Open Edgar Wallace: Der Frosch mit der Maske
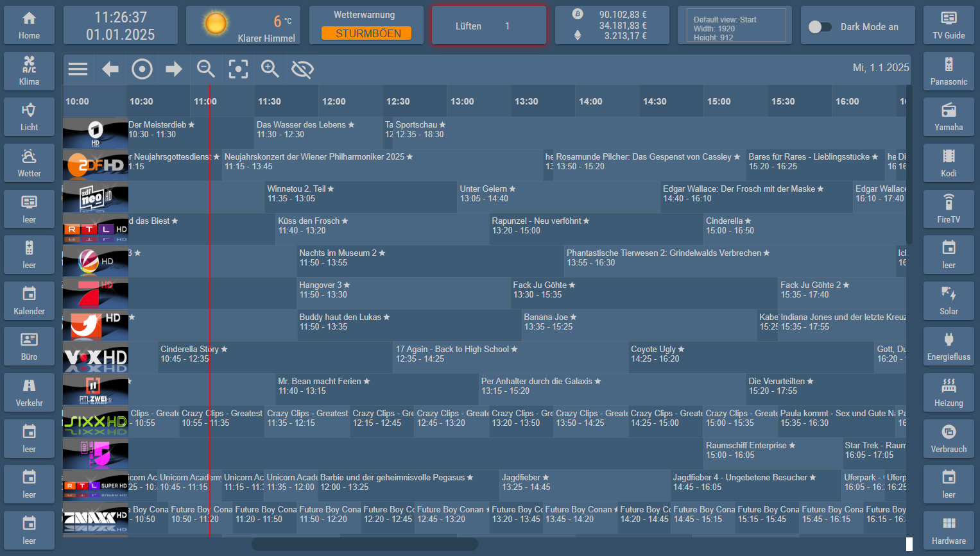 (757, 198)
